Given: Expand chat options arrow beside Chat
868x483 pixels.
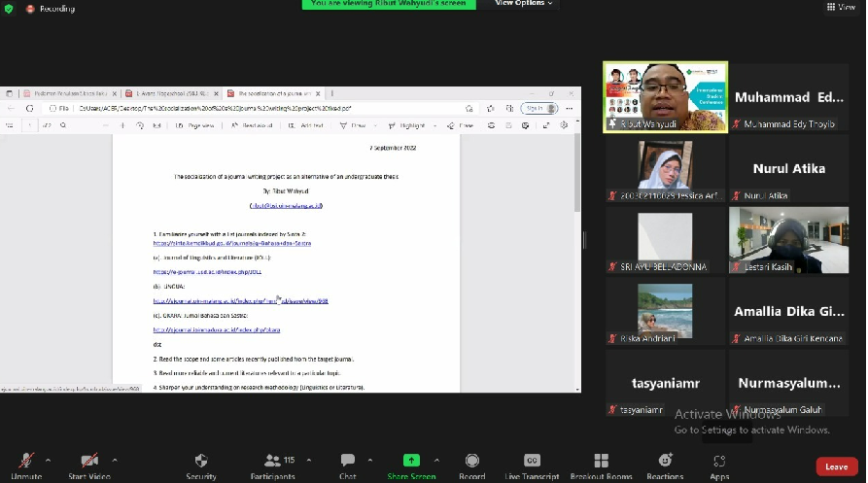Looking at the screenshot, I should [369, 460].
